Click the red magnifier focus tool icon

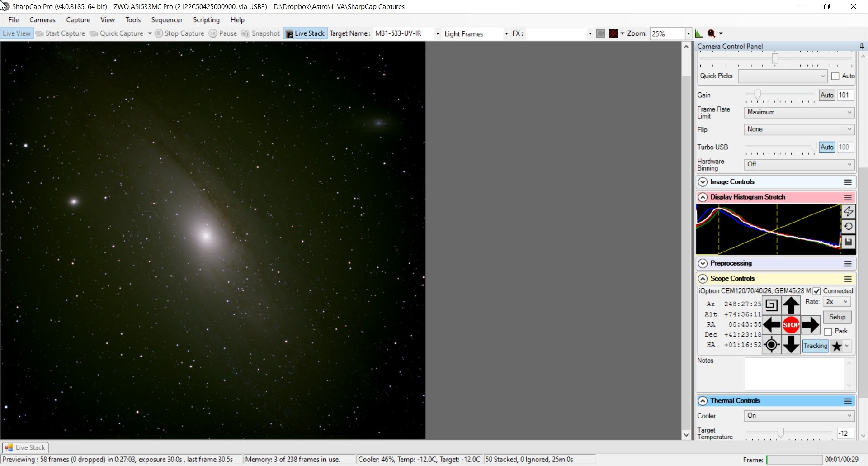coord(711,33)
